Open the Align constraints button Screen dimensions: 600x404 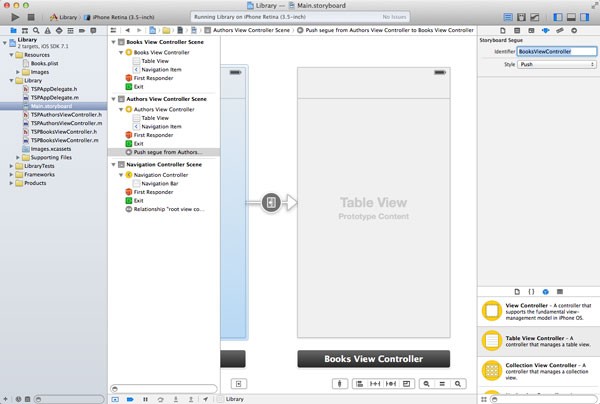click(x=360, y=384)
